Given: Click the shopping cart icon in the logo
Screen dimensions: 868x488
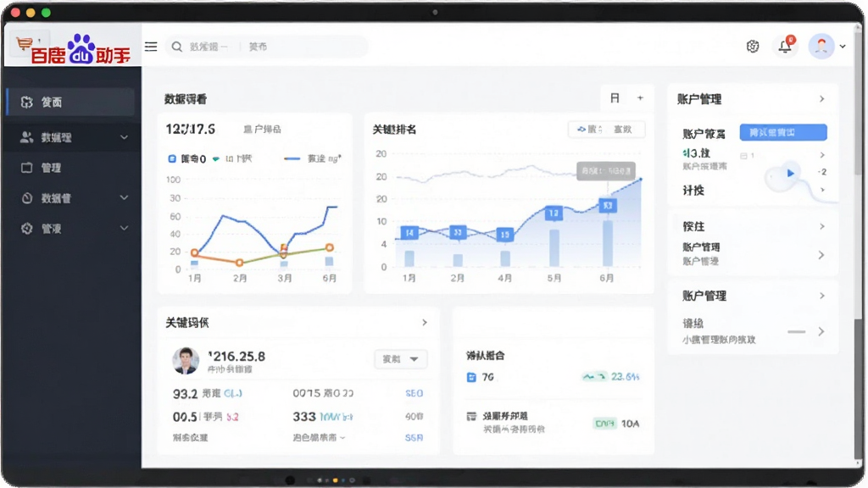Looking at the screenshot, I should [24, 43].
